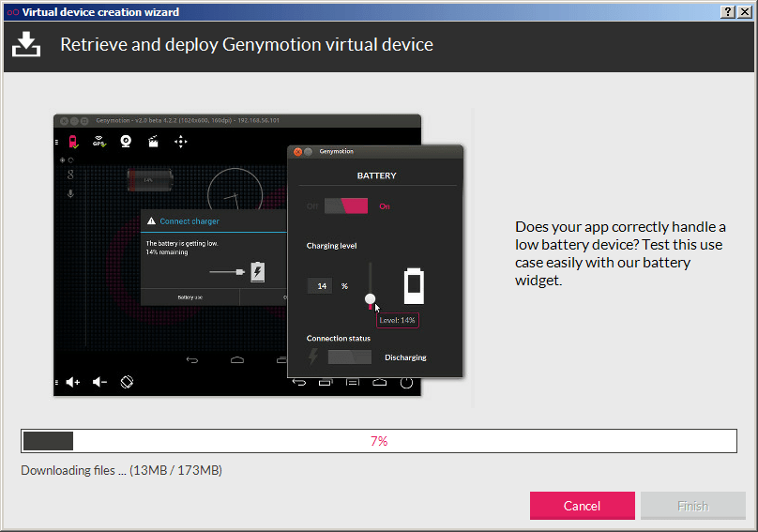Click the "Level: 14%" tooltip in the preview

tap(398, 320)
